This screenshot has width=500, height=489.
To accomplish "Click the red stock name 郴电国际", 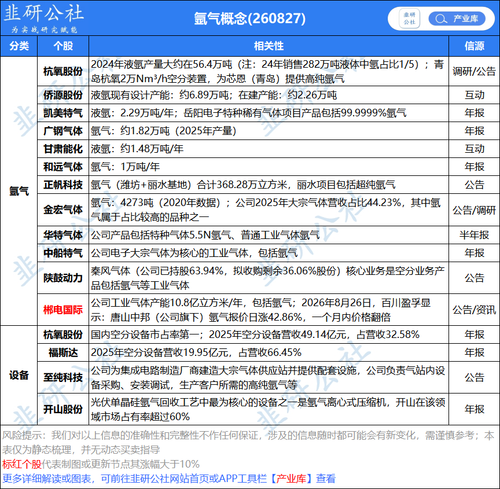I will tap(63, 310).
